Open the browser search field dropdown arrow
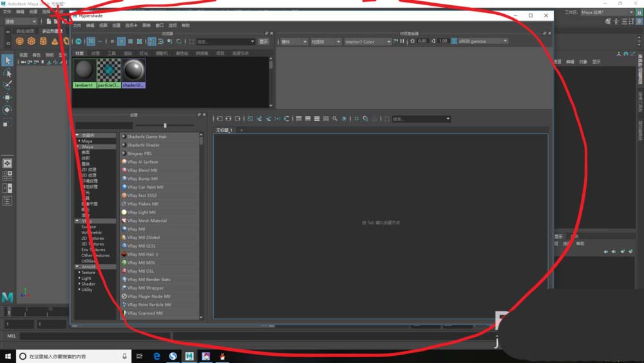The width and height of the screenshot is (644, 363). point(252,41)
